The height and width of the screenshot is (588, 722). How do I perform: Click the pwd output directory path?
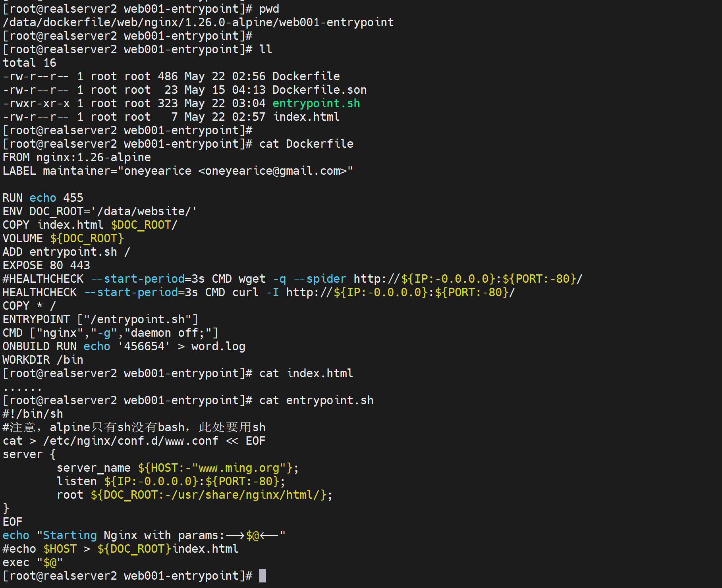(198, 22)
